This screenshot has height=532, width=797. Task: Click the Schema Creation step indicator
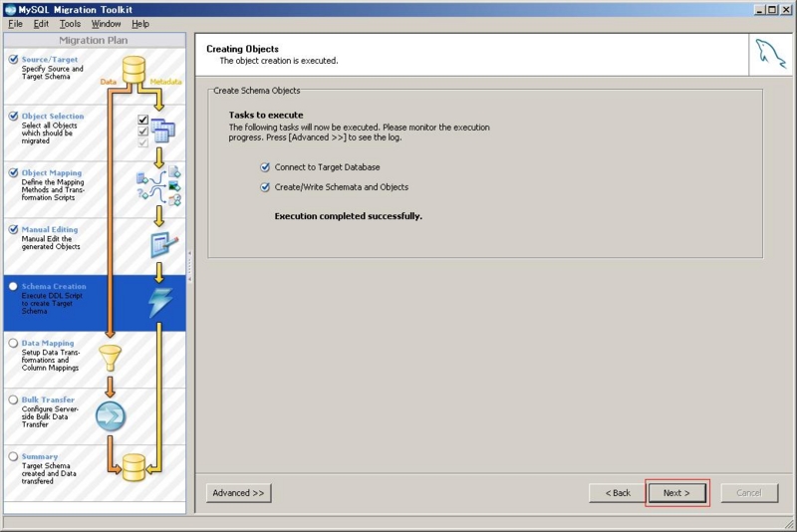[13, 286]
